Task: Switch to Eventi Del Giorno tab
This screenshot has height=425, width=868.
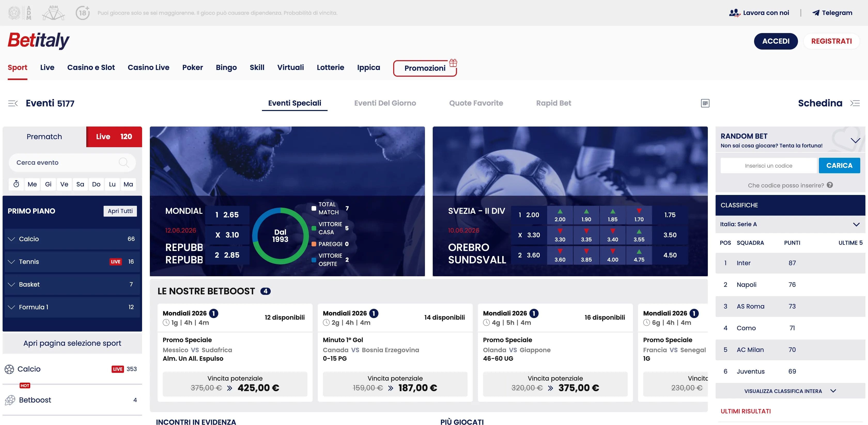Action: click(x=385, y=103)
